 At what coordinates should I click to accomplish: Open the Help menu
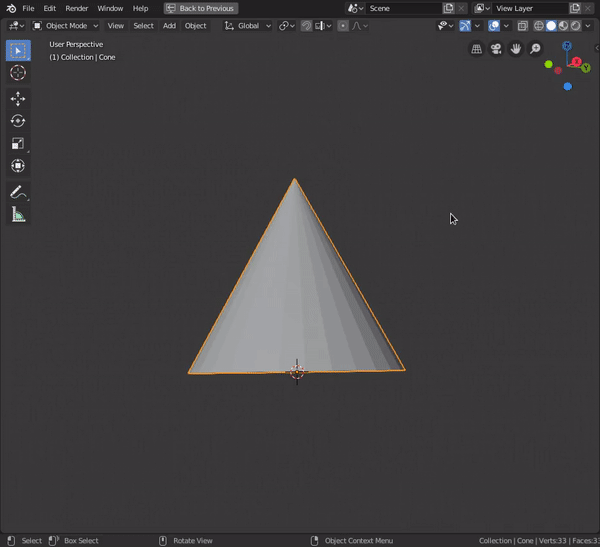pos(140,8)
